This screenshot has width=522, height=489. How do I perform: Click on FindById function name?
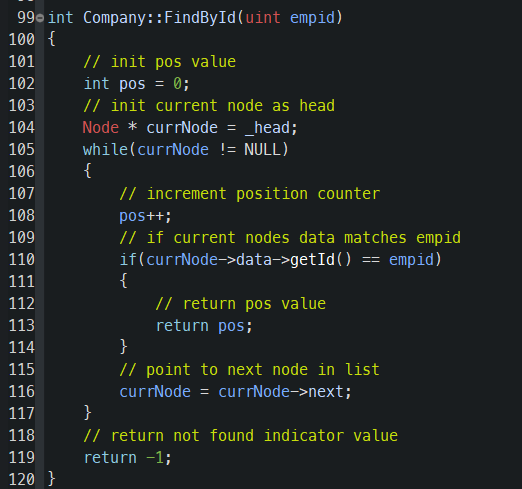point(200,17)
